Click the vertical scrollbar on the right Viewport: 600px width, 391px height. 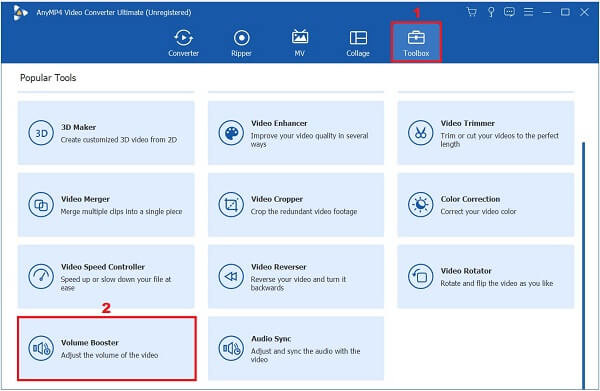click(584, 266)
